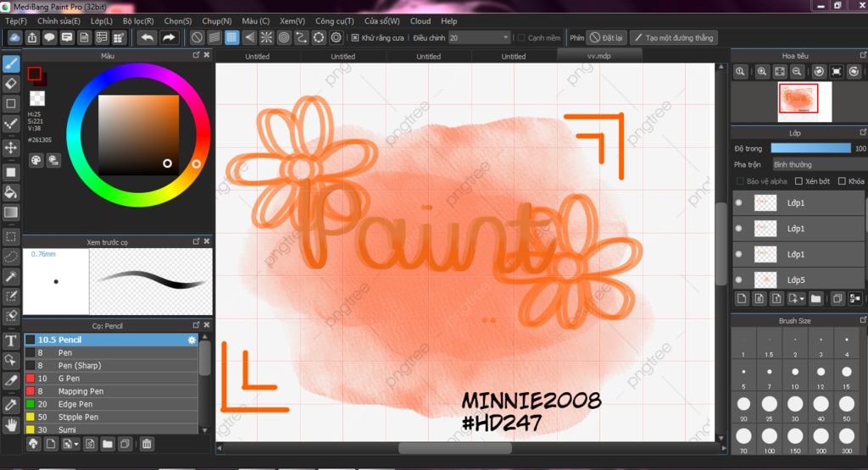
Task: Toggle Bảo vệ alpha checkbox
Action: [x=740, y=181]
